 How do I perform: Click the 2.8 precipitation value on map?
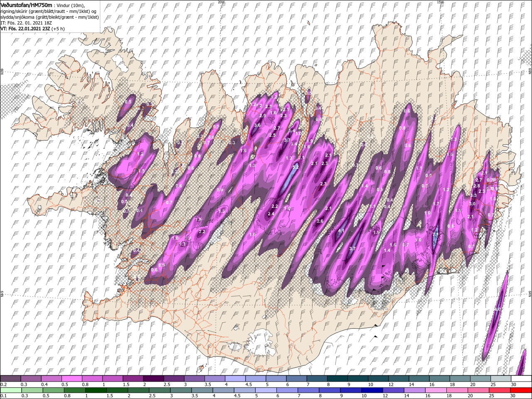477,186
